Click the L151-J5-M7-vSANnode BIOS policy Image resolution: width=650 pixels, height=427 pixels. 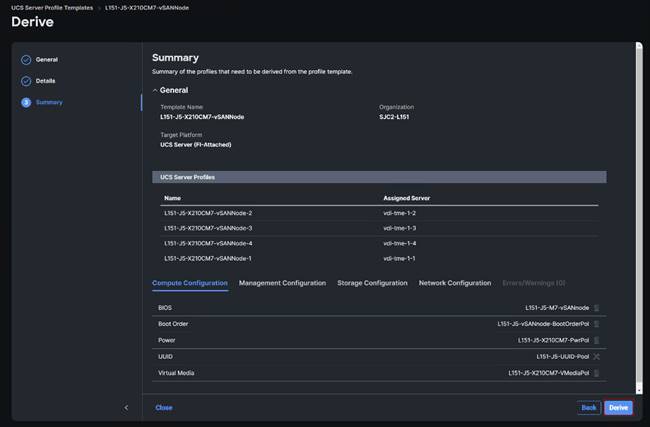point(557,308)
